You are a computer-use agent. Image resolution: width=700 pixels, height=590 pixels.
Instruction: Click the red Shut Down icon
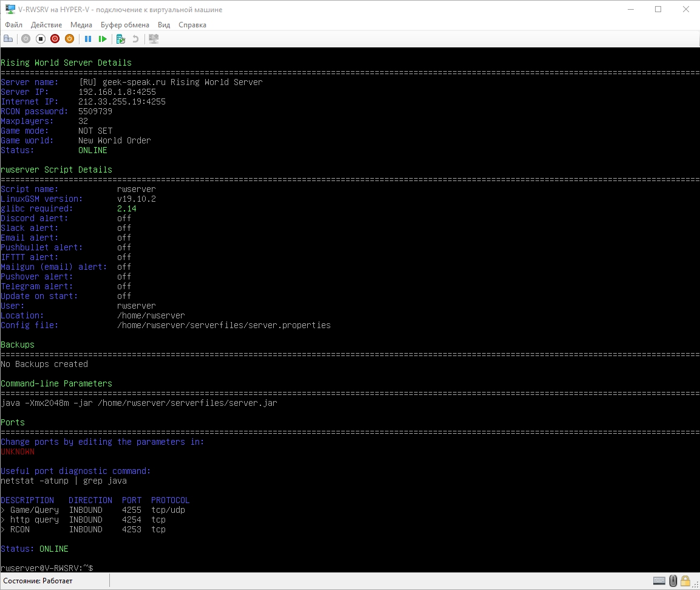(x=55, y=39)
